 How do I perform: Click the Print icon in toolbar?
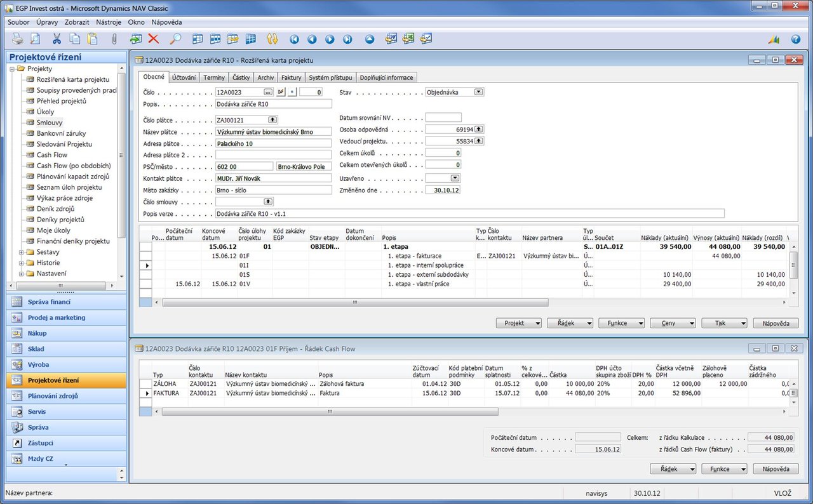tap(17, 39)
